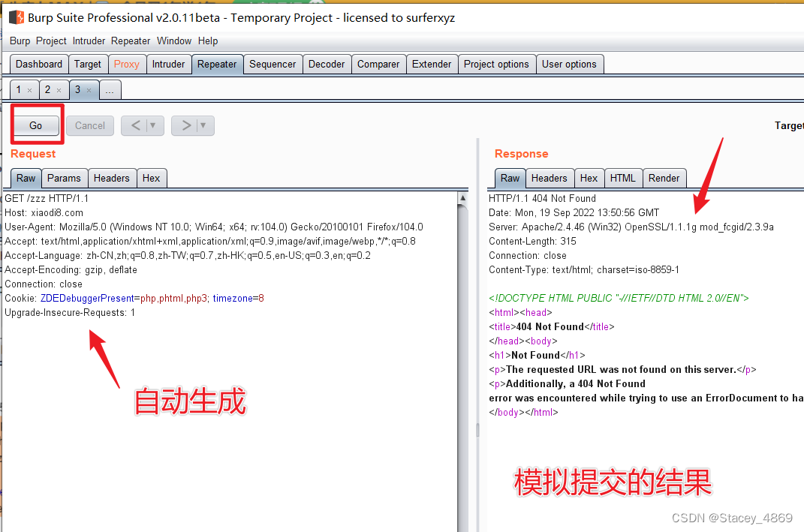Switch to the Proxy tab

coord(127,64)
